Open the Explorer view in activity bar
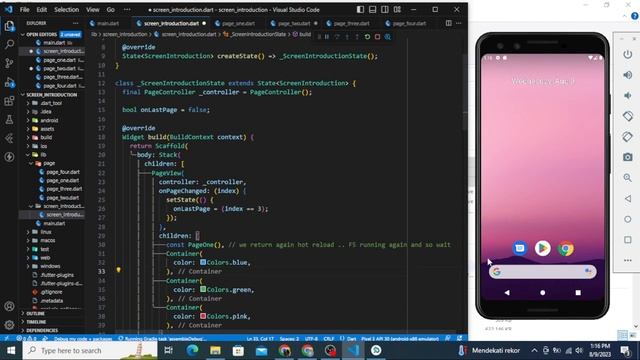Viewport: 640px width, 360px height. coord(9,26)
